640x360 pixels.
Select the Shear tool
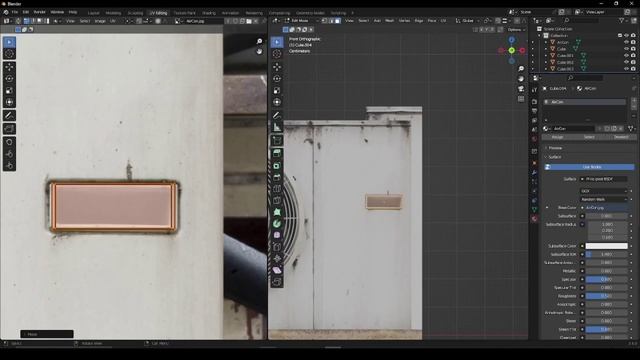point(277,270)
